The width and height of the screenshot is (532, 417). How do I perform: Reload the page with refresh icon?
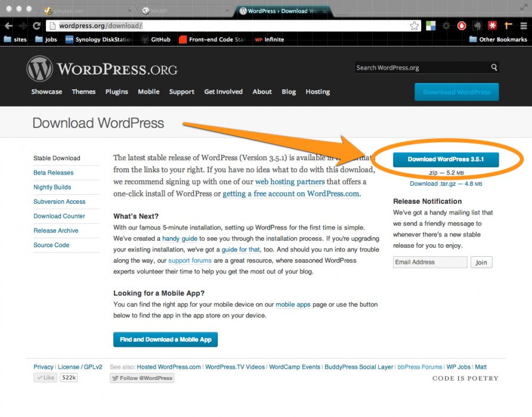point(36,26)
